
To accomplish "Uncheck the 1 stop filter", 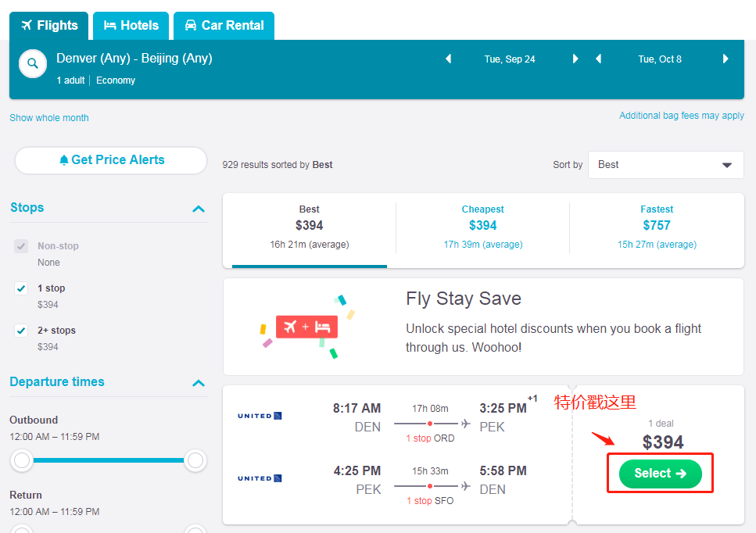I will [21, 288].
